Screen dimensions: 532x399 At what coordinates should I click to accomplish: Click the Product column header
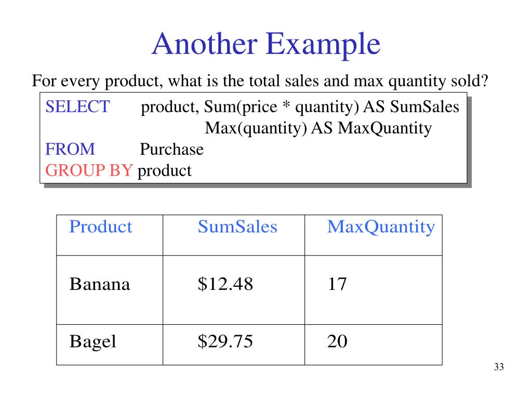click(x=101, y=227)
